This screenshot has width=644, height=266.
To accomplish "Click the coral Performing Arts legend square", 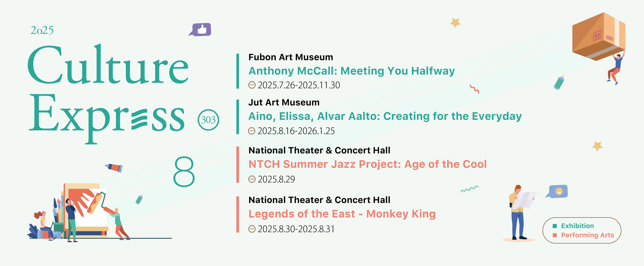I will [555, 235].
